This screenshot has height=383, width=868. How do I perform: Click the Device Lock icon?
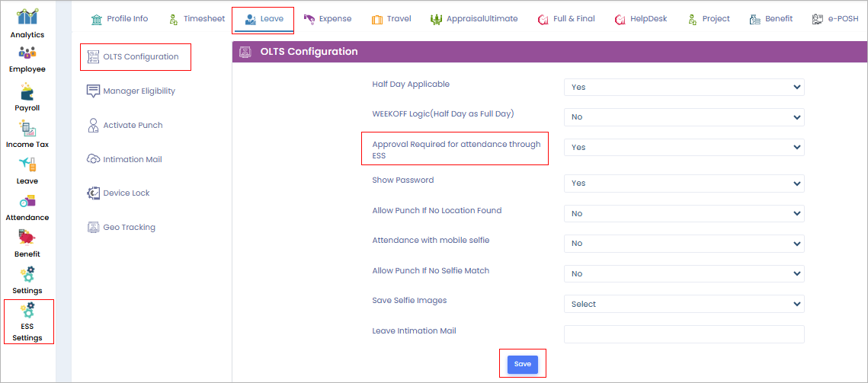[x=94, y=193]
